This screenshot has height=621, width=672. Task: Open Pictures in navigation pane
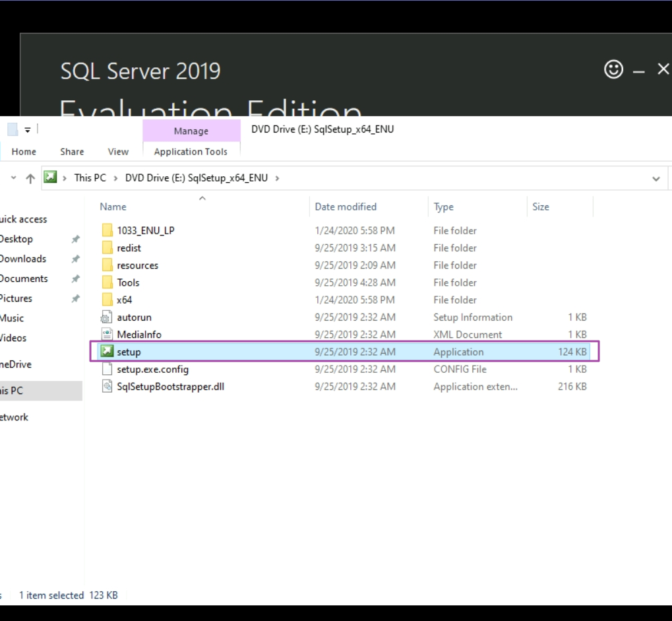coord(16,298)
